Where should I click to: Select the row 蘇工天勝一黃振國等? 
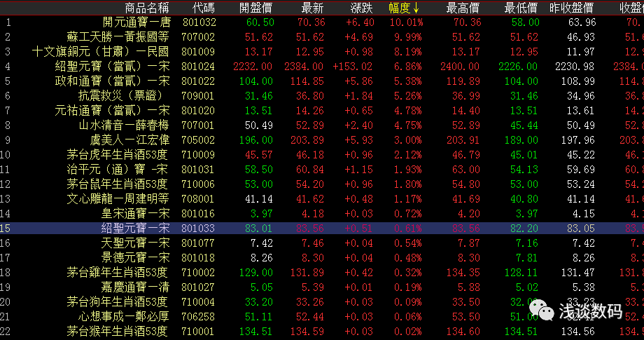[322, 37]
